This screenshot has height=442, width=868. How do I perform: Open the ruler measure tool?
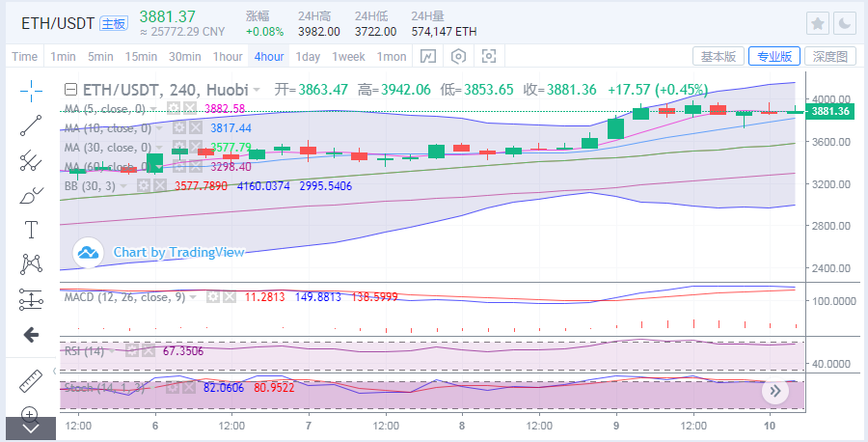31,380
